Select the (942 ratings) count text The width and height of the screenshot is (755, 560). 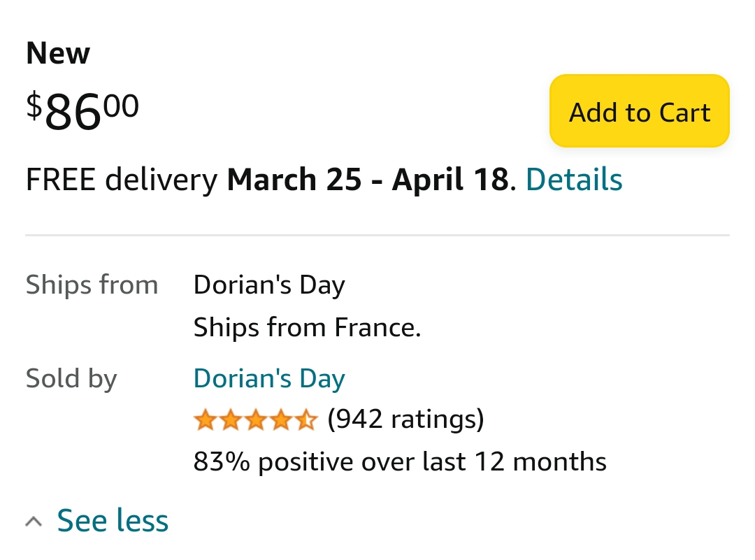click(405, 419)
